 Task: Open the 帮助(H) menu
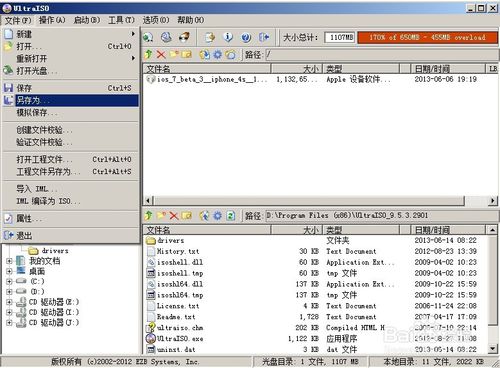click(190, 20)
